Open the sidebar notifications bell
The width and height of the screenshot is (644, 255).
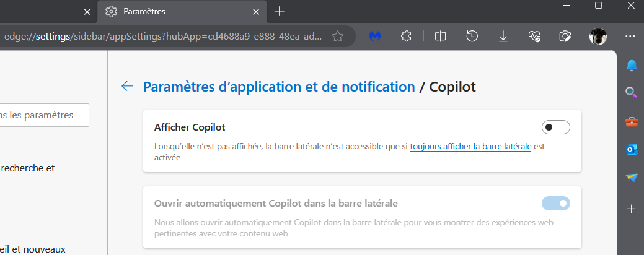[x=631, y=66]
